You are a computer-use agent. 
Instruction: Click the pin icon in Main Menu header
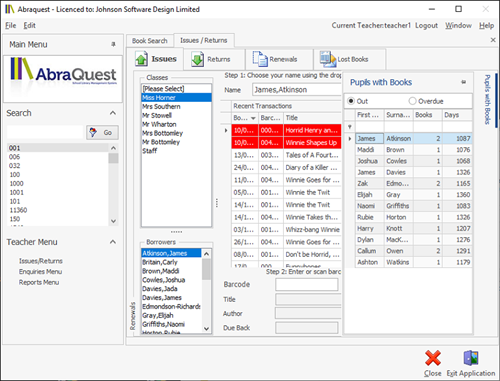pos(113,44)
